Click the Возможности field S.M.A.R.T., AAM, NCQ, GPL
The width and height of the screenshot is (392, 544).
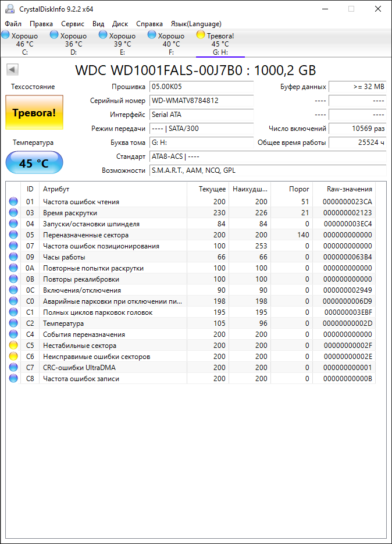(x=268, y=170)
